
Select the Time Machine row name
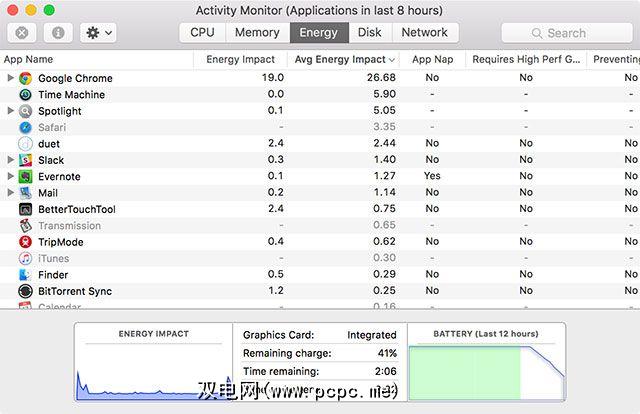[71, 94]
